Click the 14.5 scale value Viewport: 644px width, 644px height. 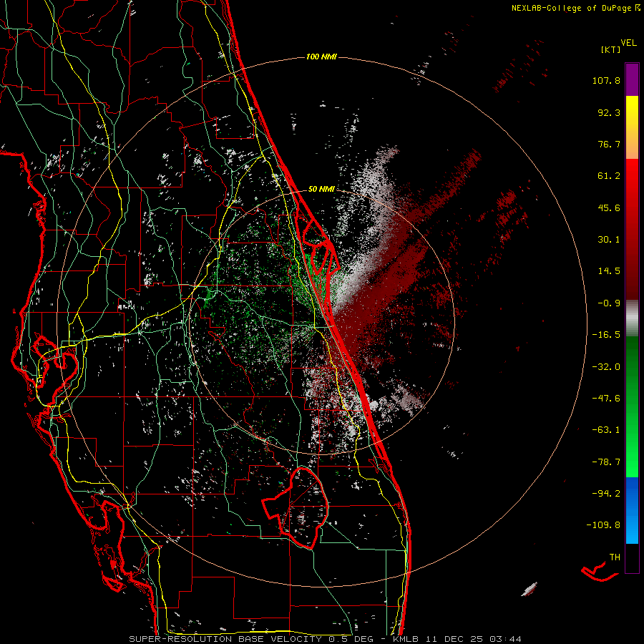pyautogui.click(x=609, y=271)
